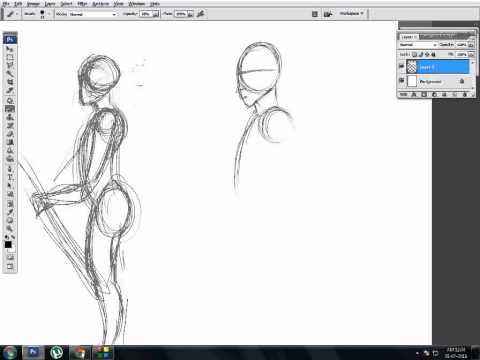Open the File menu
Screen dimensions: 480x360
pyautogui.click(x=6, y=4)
